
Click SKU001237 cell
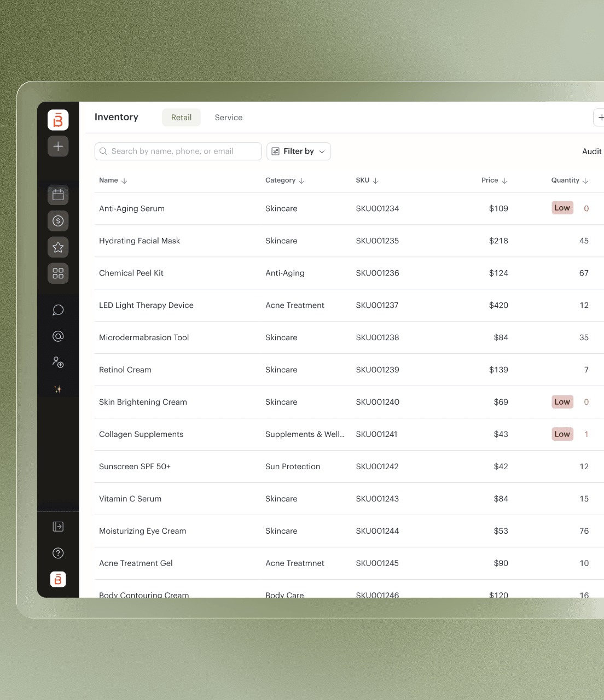377,305
